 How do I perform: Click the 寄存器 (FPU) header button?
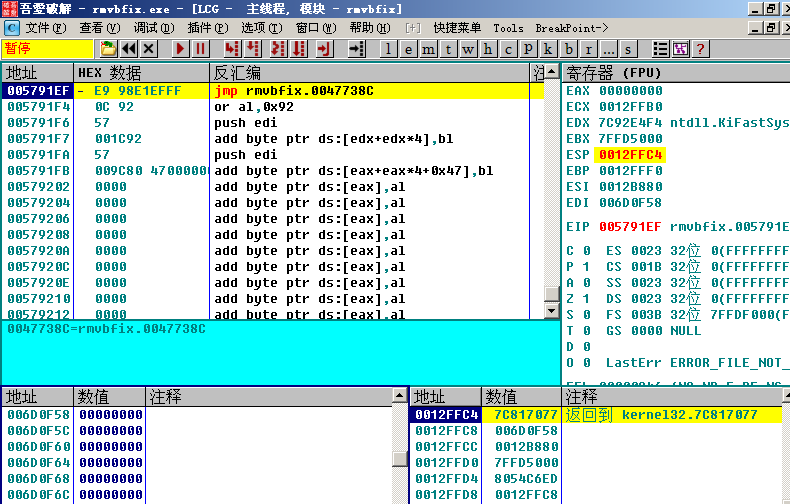[675, 73]
